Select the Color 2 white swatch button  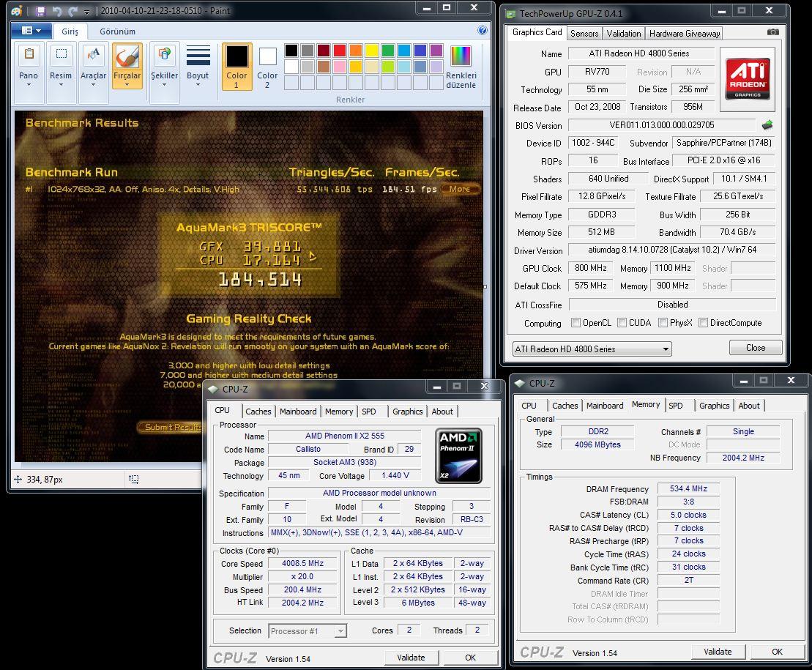267,67
